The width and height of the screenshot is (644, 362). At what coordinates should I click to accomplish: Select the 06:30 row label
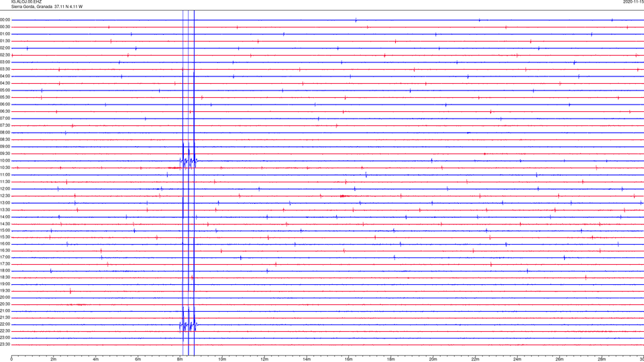[5, 111]
